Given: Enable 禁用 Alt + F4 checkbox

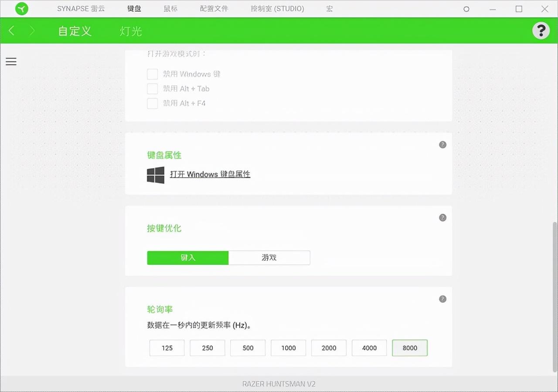Looking at the screenshot, I should 152,103.
